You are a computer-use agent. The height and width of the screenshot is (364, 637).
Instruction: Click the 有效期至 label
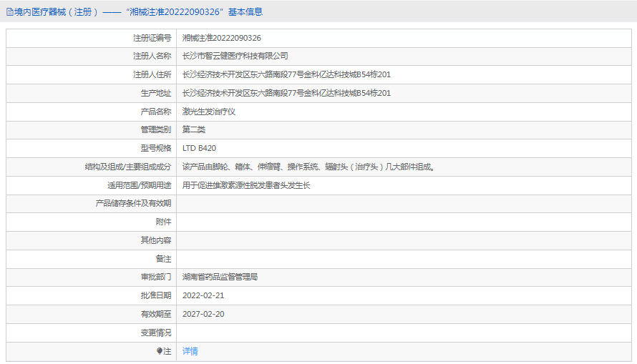(x=156, y=314)
